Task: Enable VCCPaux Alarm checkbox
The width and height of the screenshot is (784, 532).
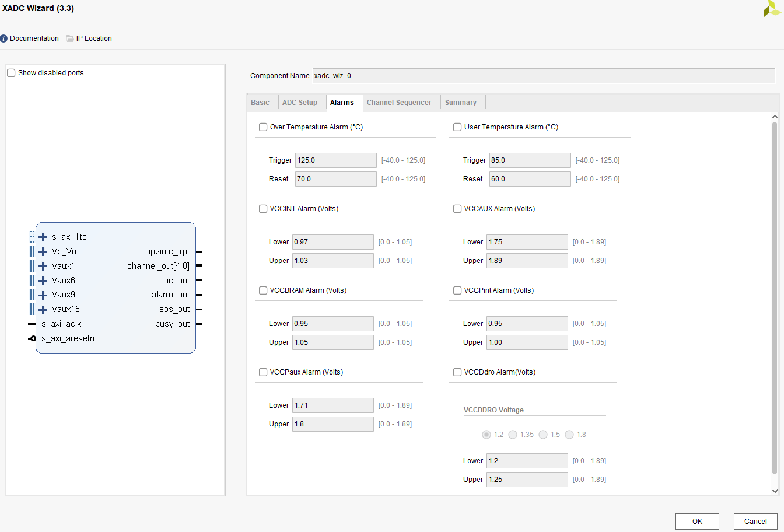Action: coord(263,372)
